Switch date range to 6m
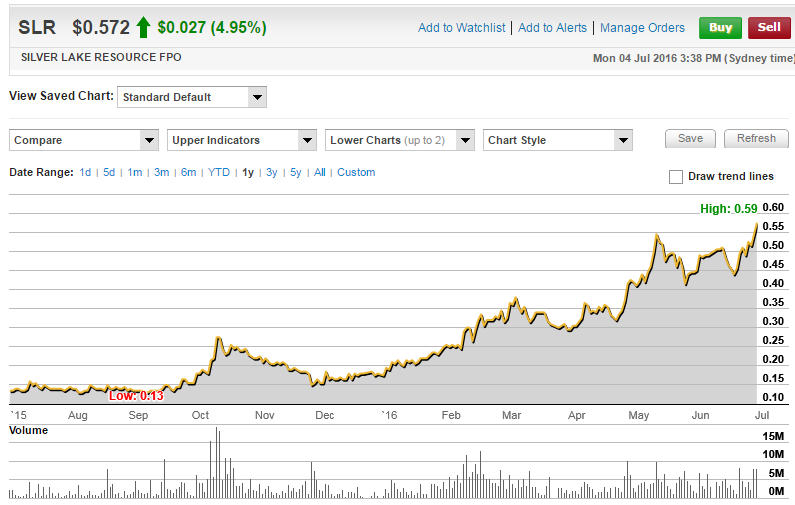 [188, 172]
